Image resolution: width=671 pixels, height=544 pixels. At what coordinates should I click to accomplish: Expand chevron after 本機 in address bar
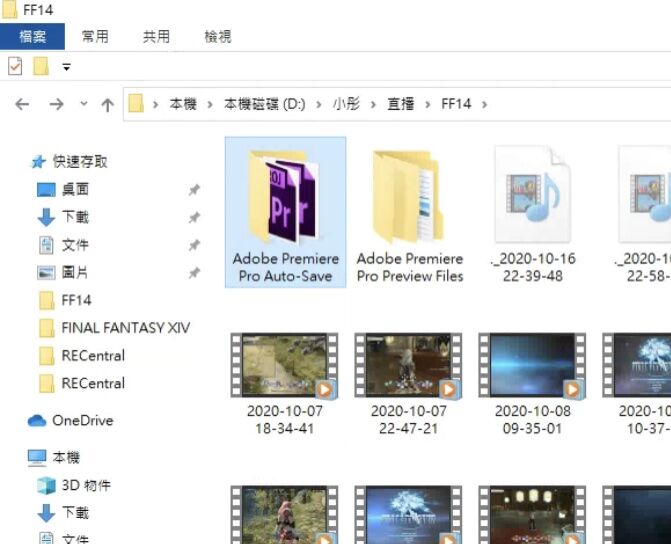coord(210,104)
